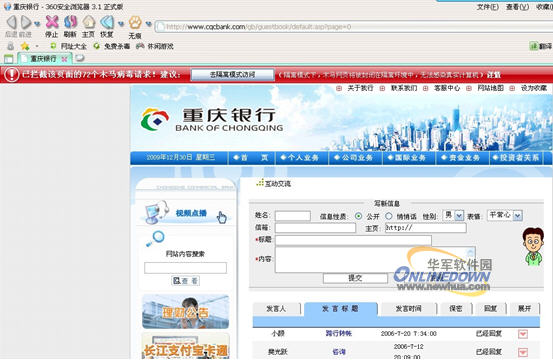Open 免费杀毒 bookmark

pyautogui.click(x=112, y=46)
